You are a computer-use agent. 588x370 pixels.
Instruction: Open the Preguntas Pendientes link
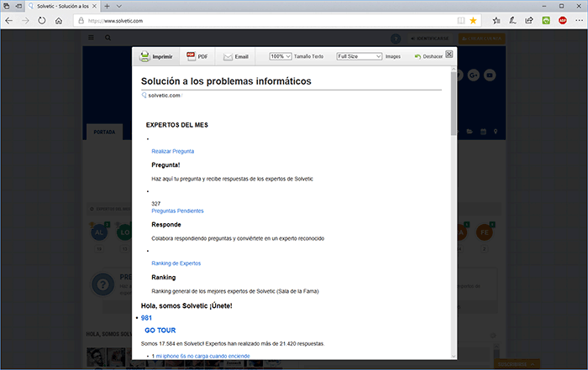click(x=177, y=211)
